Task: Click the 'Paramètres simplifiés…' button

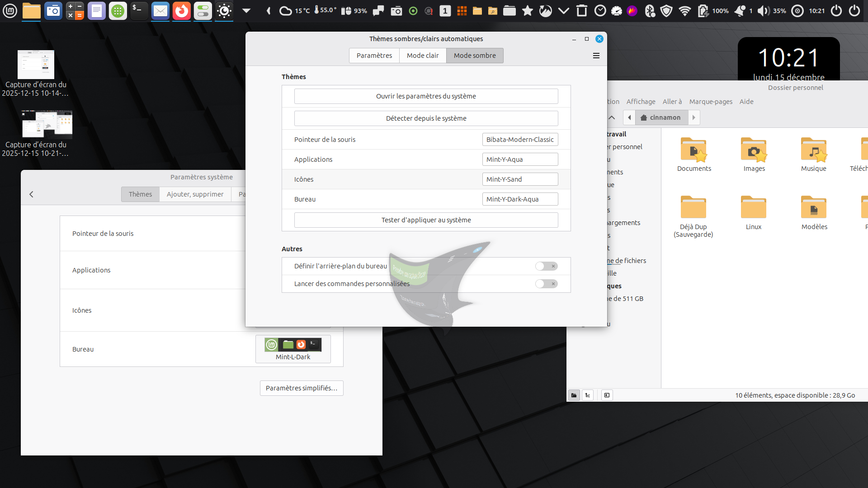Action: [302, 388]
